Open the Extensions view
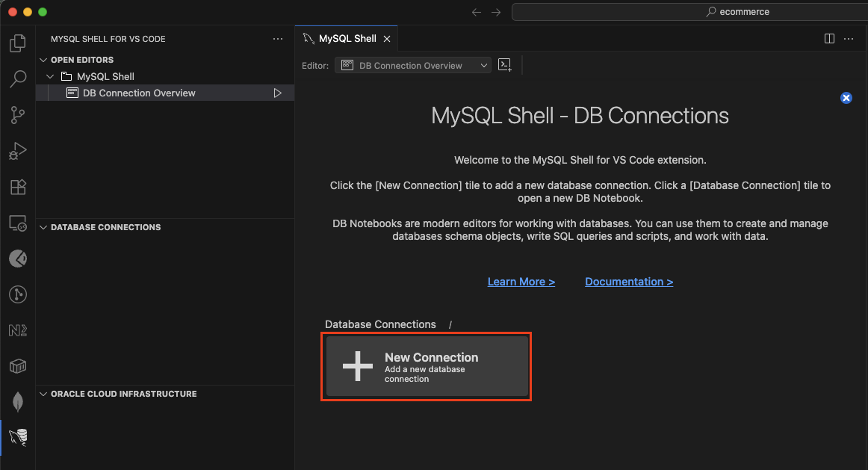Image resolution: width=868 pixels, height=470 pixels. pos(17,186)
